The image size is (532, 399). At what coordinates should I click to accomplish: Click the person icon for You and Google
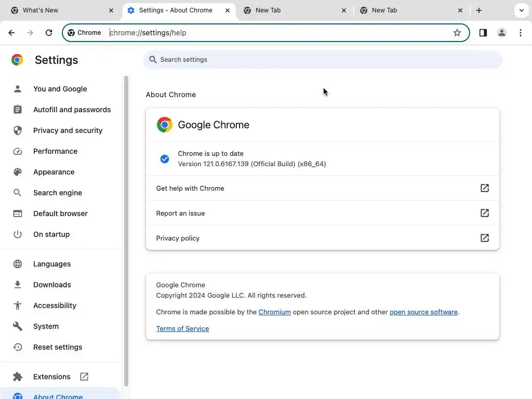[18, 89]
